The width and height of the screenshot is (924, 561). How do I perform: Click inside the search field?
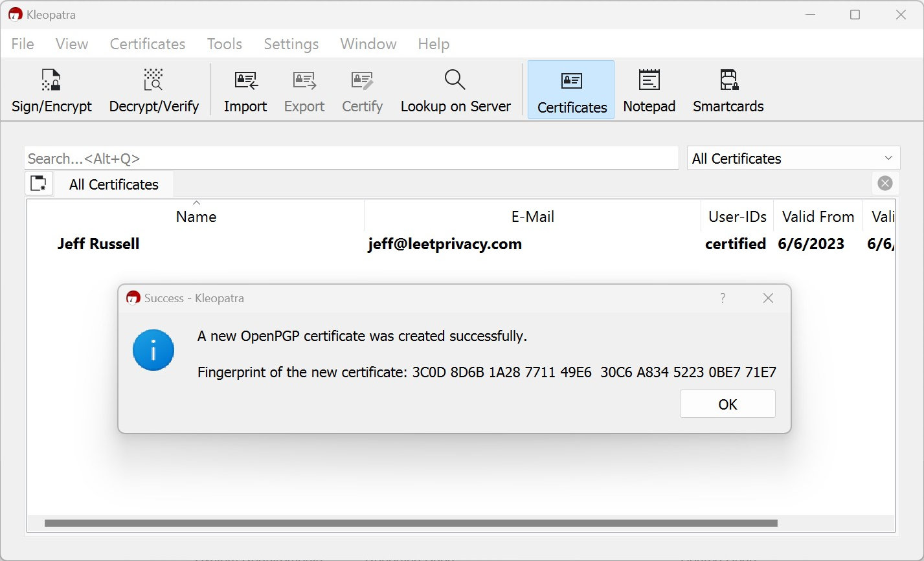(351, 158)
